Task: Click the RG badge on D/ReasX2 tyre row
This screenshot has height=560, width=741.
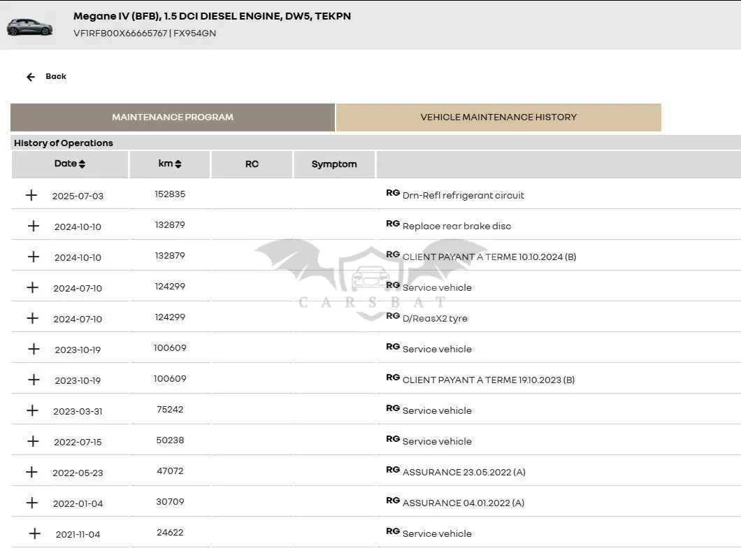Action: click(393, 316)
